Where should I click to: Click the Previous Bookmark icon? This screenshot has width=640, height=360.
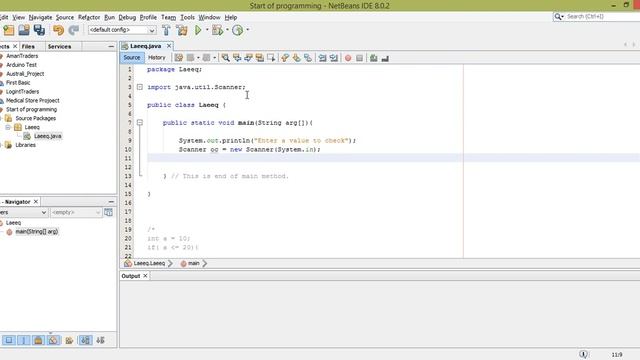tap(285, 58)
